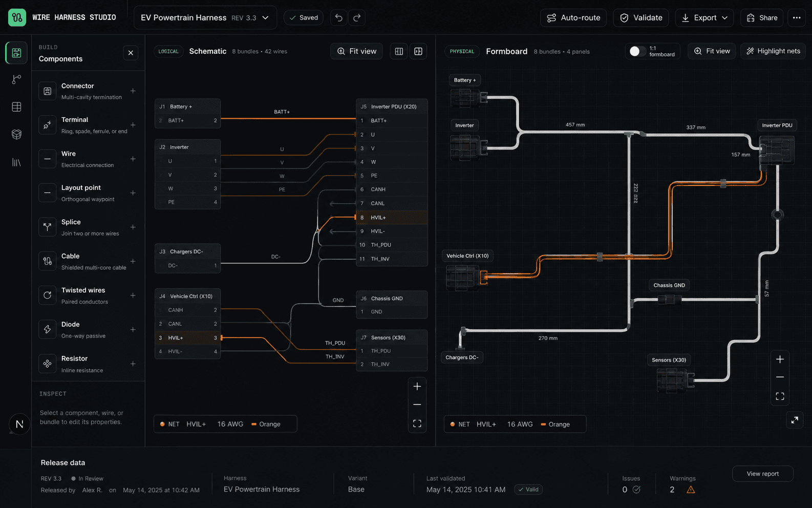This screenshot has height=508, width=812.
Task: Zoom out on the formboard
Action: 780,377
